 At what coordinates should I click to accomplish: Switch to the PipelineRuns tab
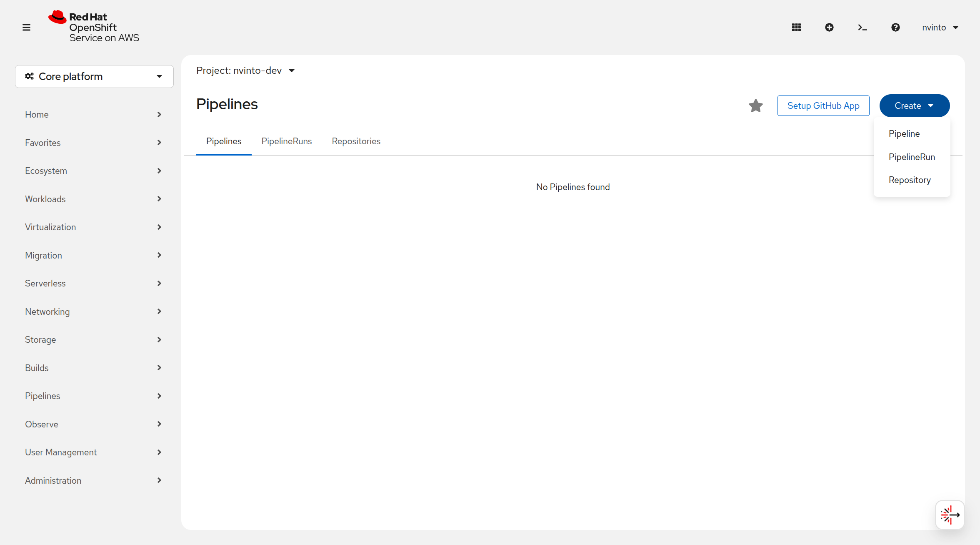(x=287, y=141)
